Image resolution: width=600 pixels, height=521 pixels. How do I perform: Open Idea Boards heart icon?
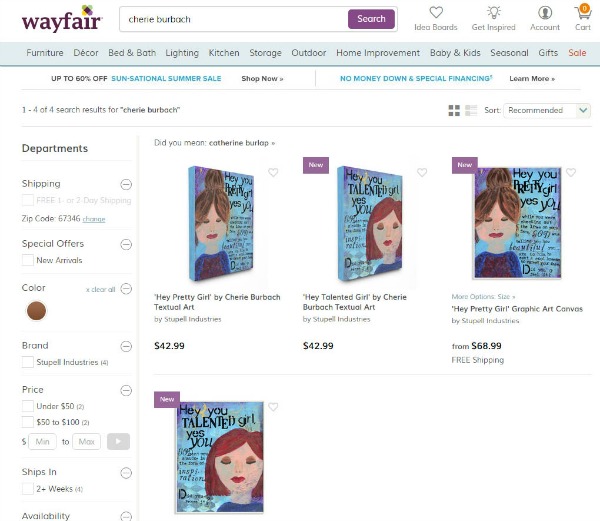click(436, 12)
